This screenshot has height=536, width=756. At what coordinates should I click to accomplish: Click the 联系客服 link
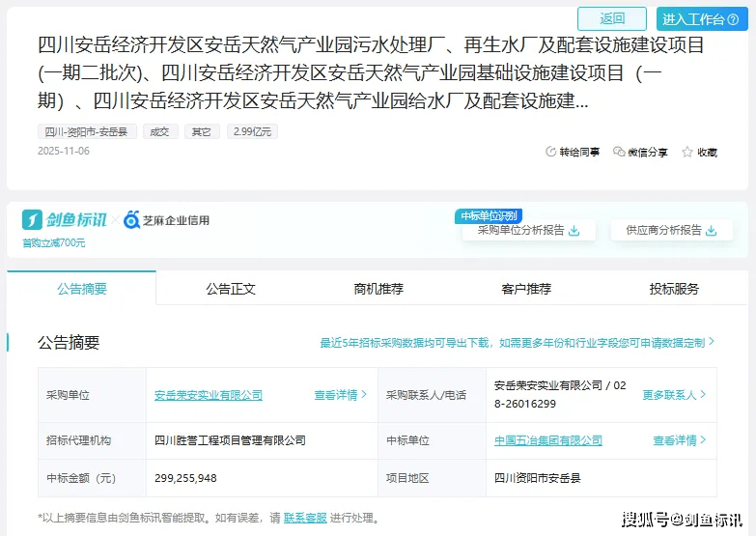click(304, 518)
